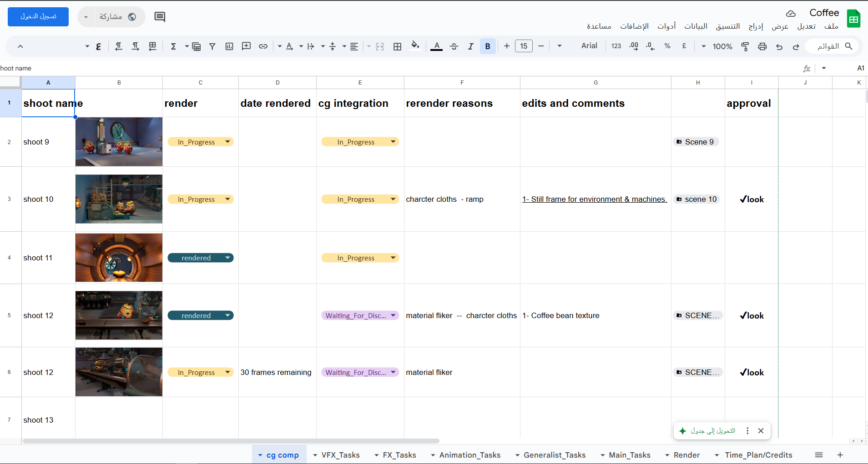Select the shoot 11 thumbnail image
The height and width of the screenshot is (464, 868).
tap(119, 258)
